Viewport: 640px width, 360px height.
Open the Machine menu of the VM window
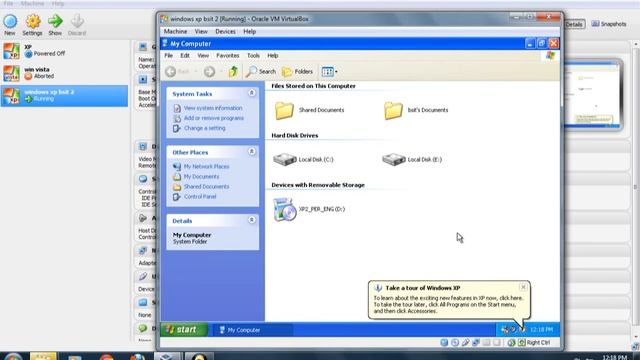[175, 31]
